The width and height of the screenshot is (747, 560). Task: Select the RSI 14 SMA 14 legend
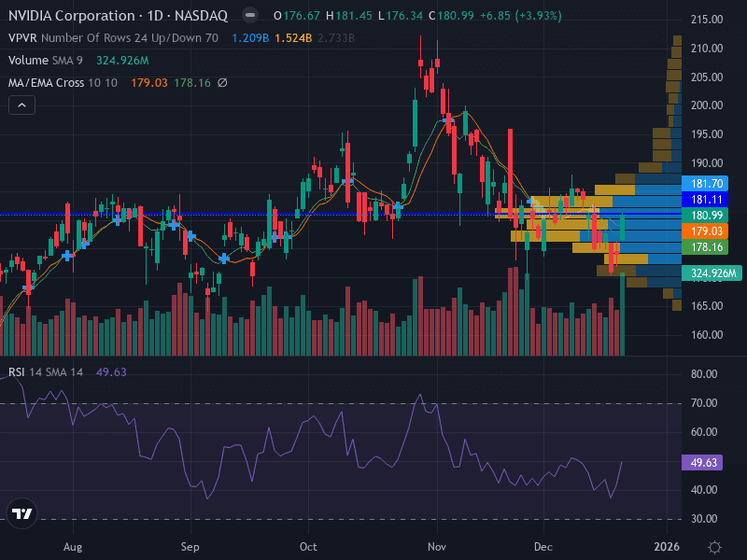click(45, 371)
